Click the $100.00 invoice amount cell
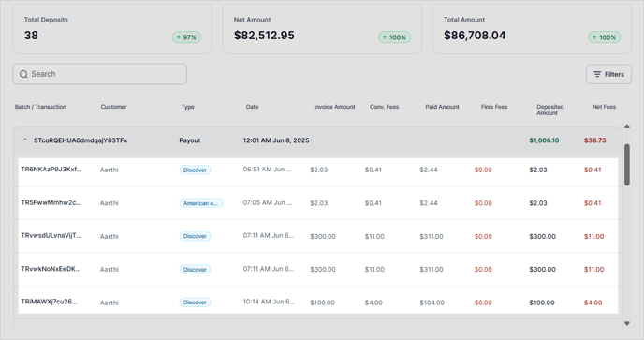This screenshot has height=340, width=644. tap(322, 303)
